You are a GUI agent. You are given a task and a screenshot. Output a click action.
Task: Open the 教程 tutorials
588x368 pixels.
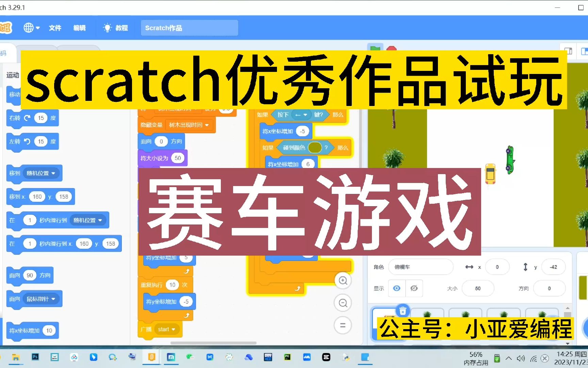tap(116, 28)
